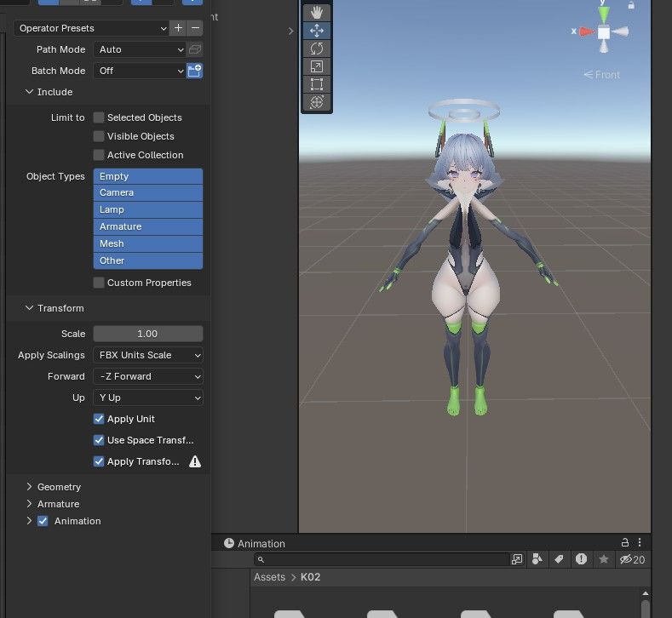Open the Up axis dropdown showing Y Up
The height and width of the screenshot is (618, 672).
click(148, 398)
